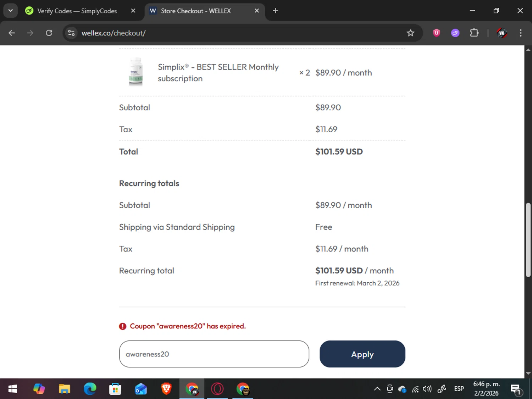The width and height of the screenshot is (532, 399).
Task: Click the Simplix BEST SELLER Monthly subscription text
Action: point(218,73)
